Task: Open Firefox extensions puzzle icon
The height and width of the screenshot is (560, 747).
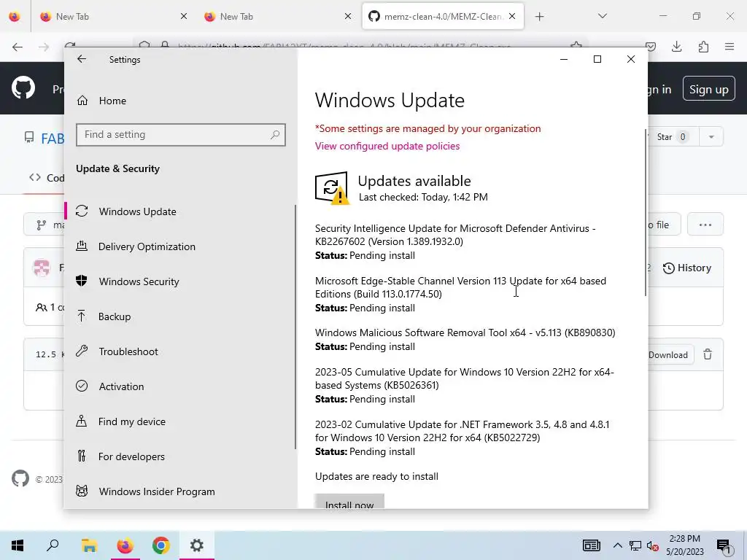Action: pos(703,47)
